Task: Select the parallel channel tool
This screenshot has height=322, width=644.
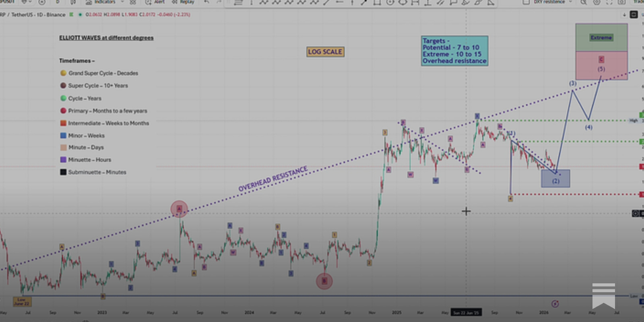Action: coord(441,2)
